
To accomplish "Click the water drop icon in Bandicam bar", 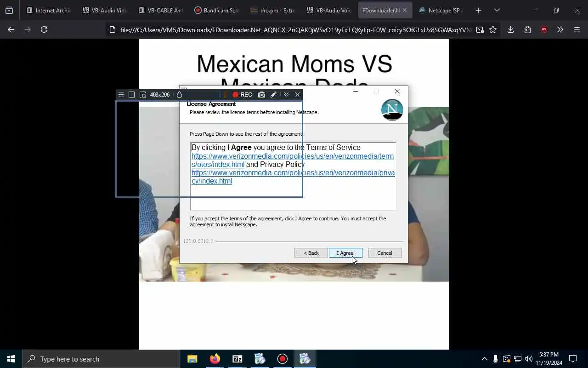I will pyautogui.click(x=179, y=95).
